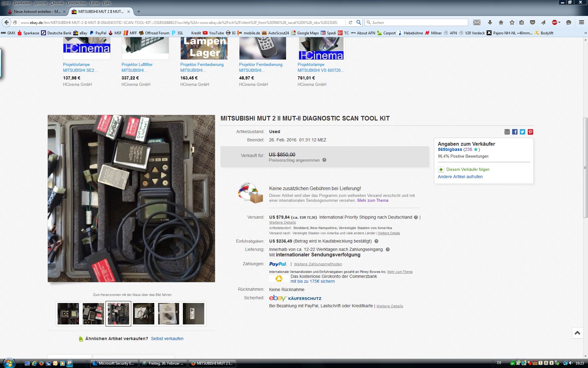Open seller 565bigbass profile link
Viewport: 588px width, 368px height.
(x=450, y=149)
